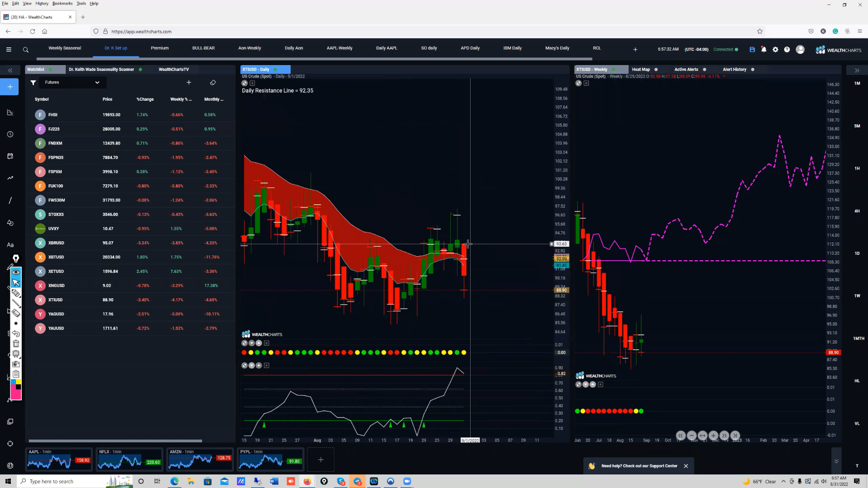Click the blue add widget plus button
868x488 pixels.
10,87
